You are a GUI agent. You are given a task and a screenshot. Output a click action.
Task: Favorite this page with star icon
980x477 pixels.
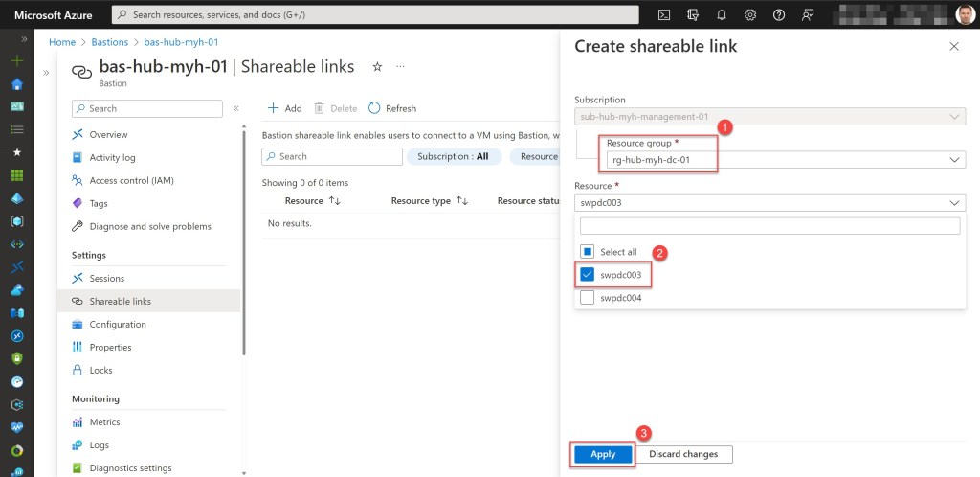pos(377,67)
